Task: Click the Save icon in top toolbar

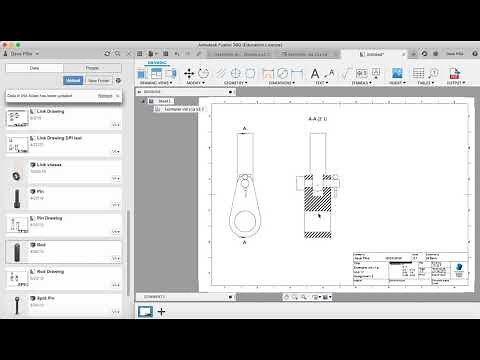Action: 166,54
